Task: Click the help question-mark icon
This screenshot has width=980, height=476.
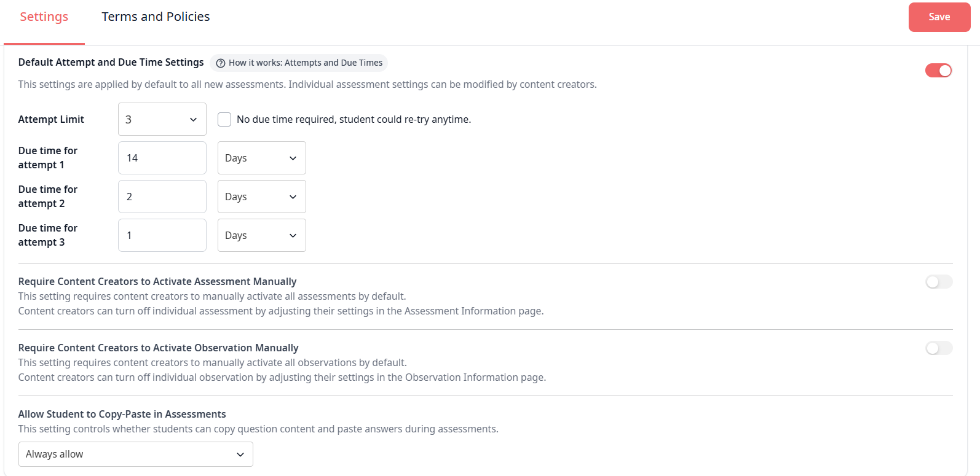Action: 221,63
